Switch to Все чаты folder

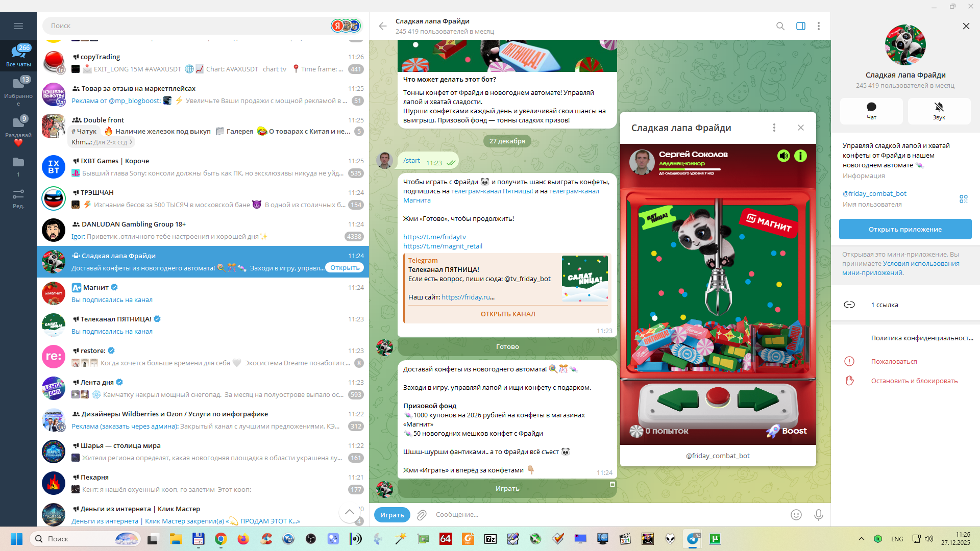(18, 56)
